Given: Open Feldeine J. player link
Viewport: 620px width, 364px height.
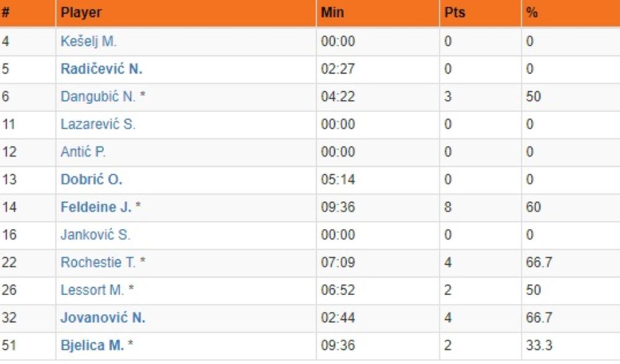Looking at the screenshot, I should click(x=96, y=207).
